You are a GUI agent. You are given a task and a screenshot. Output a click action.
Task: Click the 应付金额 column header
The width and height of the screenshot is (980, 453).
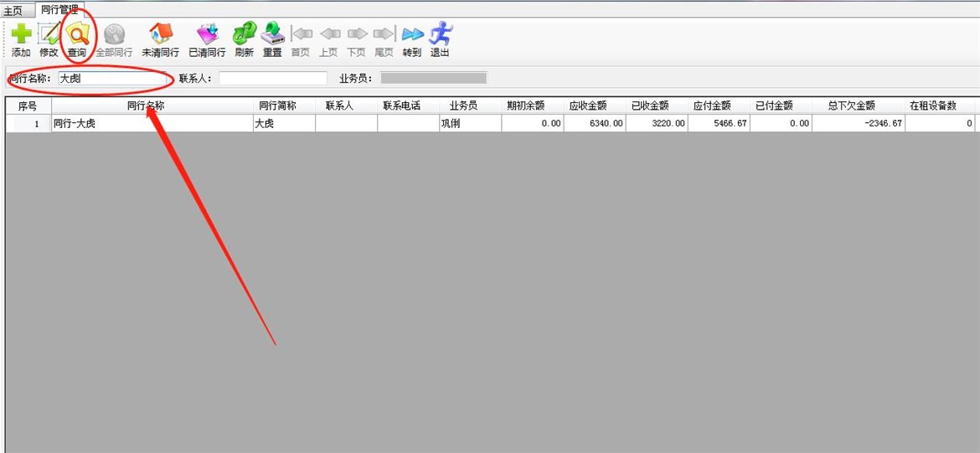[x=719, y=106]
